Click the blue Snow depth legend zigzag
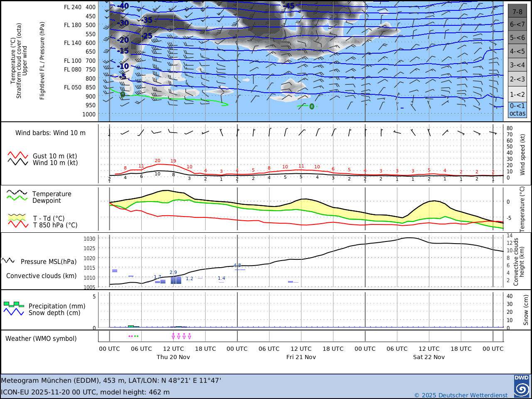Image resolution: width=532 pixels, height=399 pixels. click(x=14, y=312)
